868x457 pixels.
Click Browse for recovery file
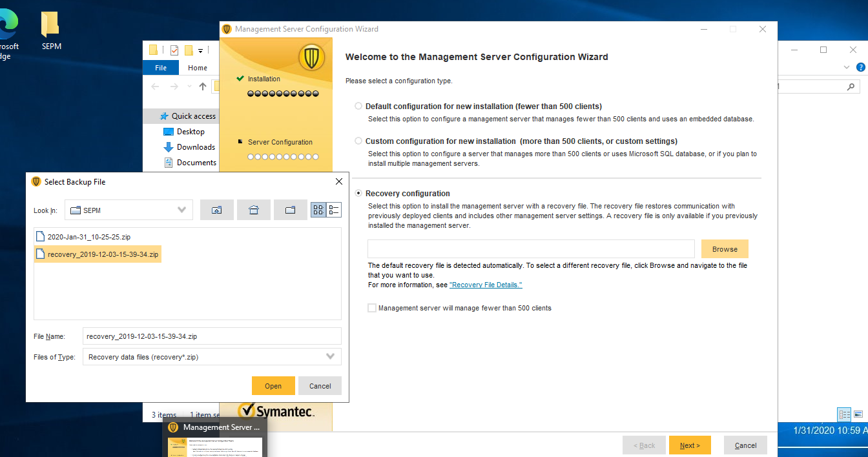(x=725, y=249)
